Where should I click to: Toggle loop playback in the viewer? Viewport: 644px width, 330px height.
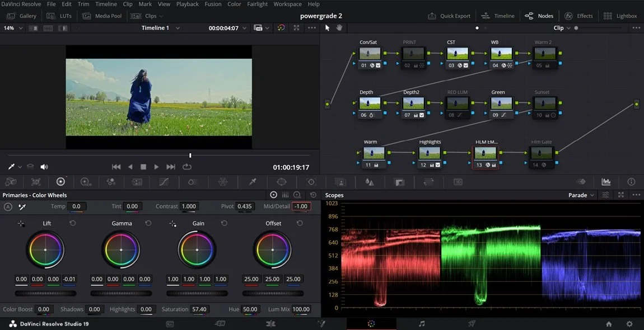click(187, 167)
